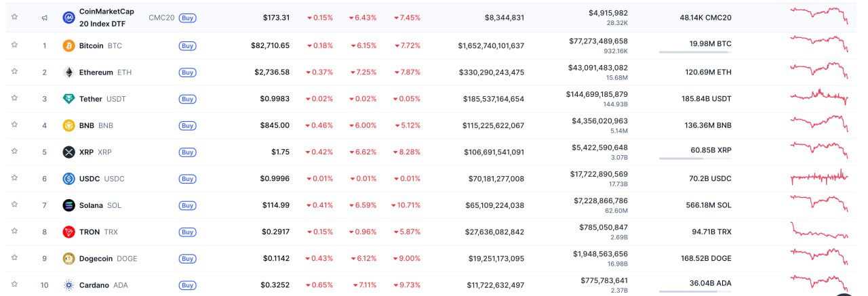Open the USDC 7-day sparkline chart
This screenshot has width=868, height=296.
(818, 177)
